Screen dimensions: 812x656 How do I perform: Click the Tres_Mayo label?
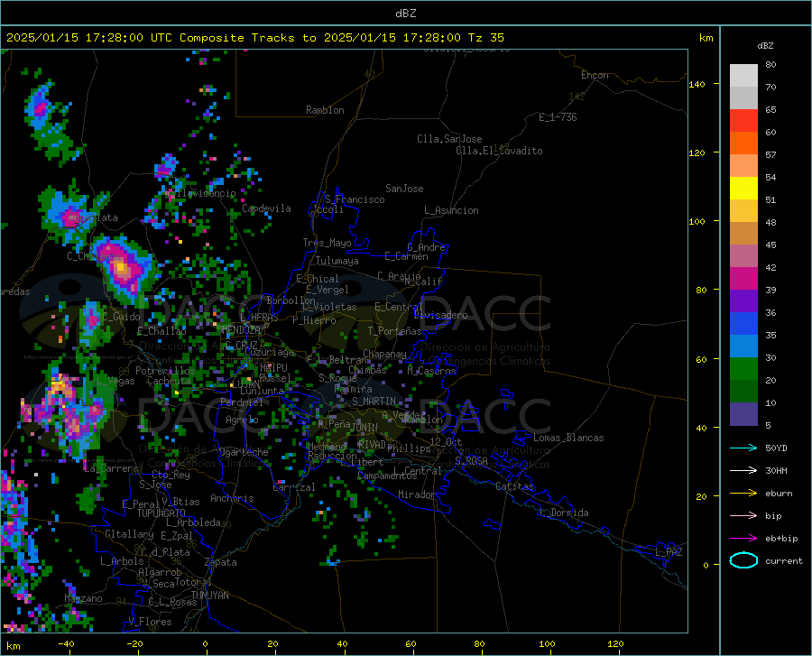tap(327, 243)
